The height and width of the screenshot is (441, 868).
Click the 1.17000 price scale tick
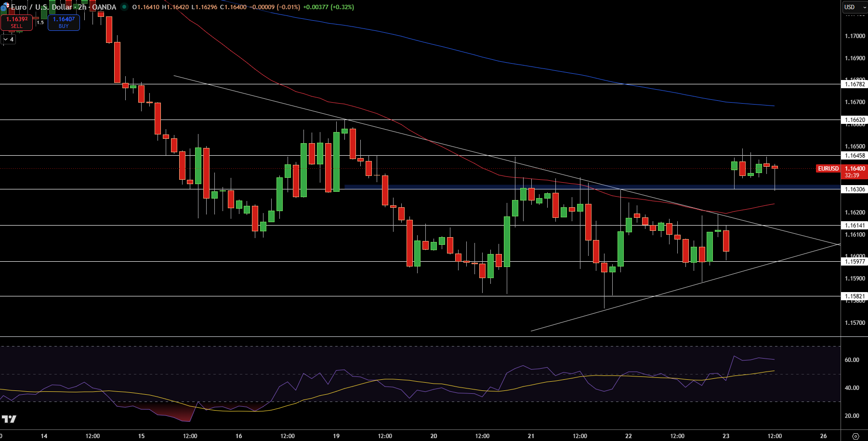(855, 36)
